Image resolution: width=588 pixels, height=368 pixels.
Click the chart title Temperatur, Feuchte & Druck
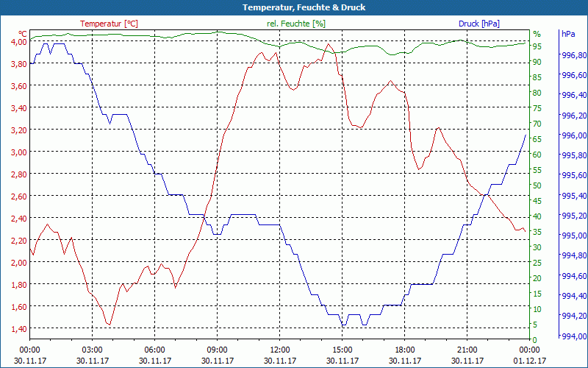pyautogui.click(x=294, y=7)
